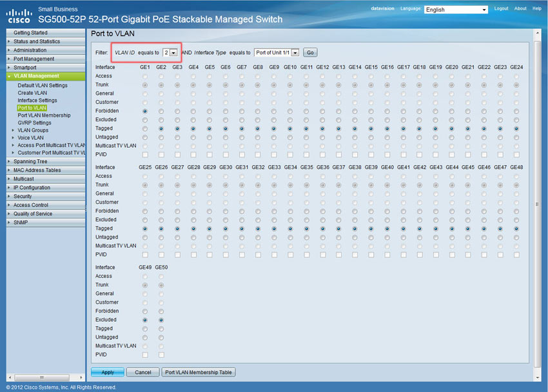Expand the Voice VLAN submenu

point(31,138)
